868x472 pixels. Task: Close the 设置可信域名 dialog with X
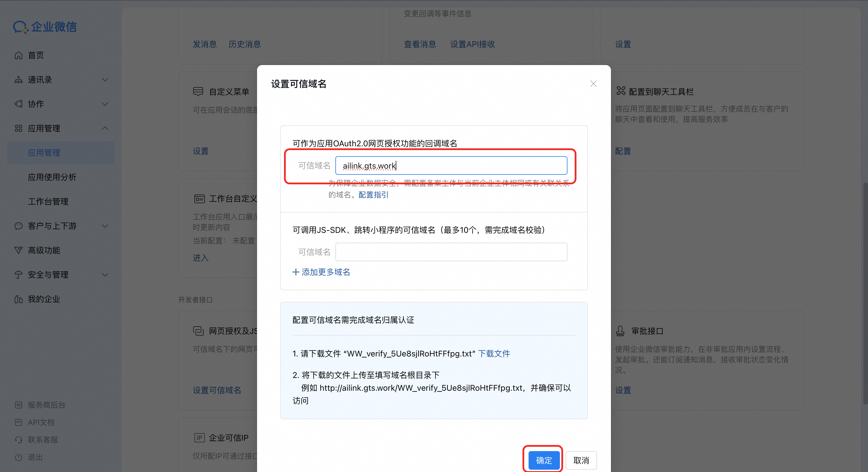point(593,84)
